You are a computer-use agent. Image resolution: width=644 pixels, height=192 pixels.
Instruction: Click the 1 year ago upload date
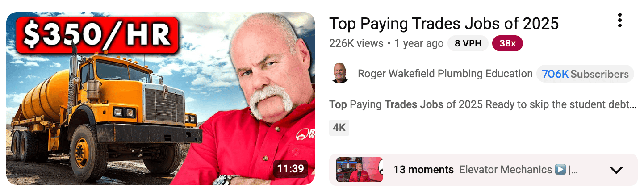419,43
